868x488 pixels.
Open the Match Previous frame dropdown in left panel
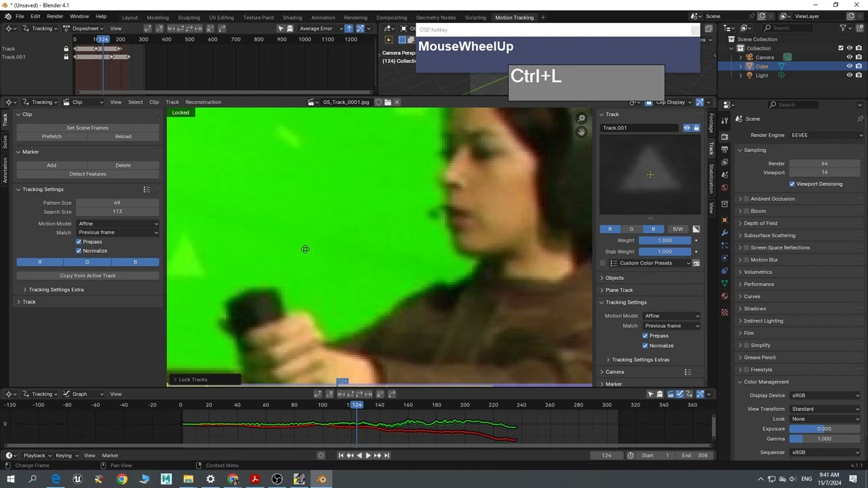point(117,232)
